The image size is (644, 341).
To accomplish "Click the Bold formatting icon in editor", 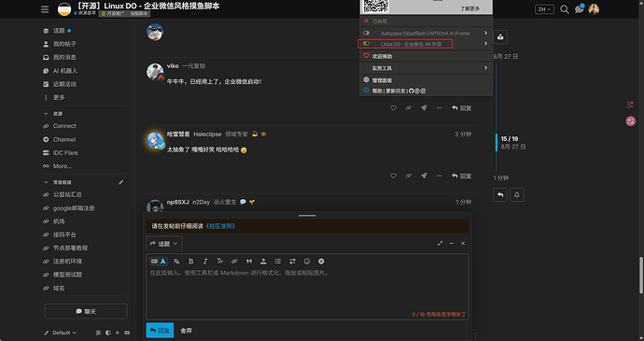I will pos(190,262).
